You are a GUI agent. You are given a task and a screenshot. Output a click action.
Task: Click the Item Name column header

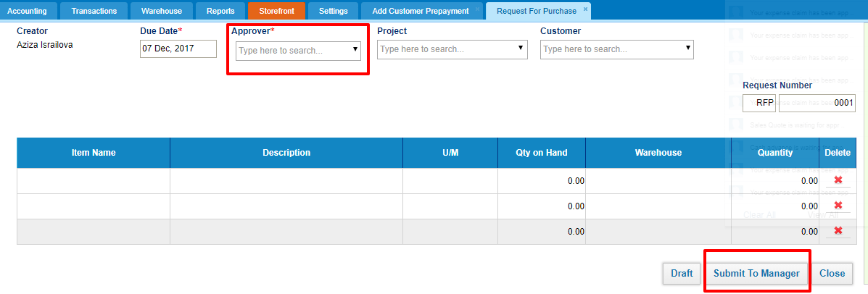click(94, 153)
